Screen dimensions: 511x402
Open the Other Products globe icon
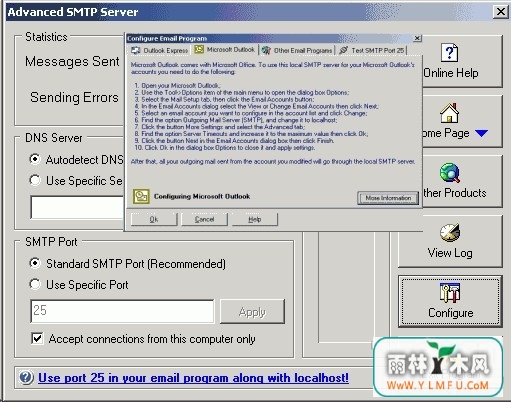pos(449,173)
